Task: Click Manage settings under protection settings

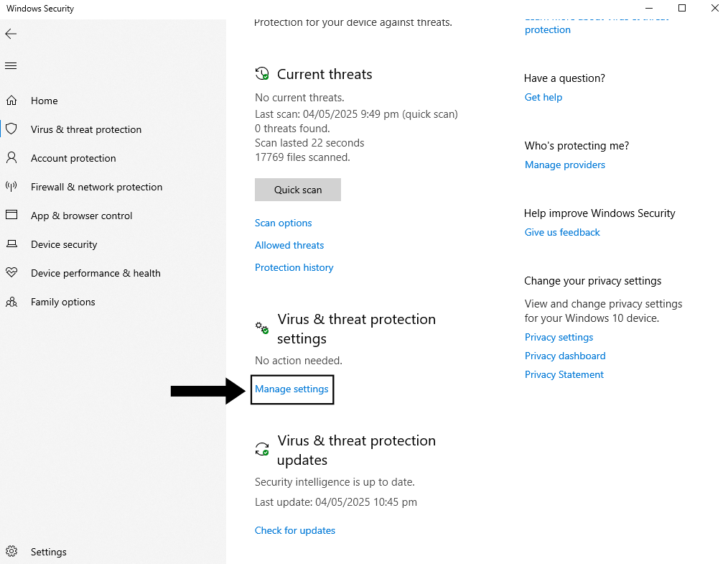Action: point(291,389)
